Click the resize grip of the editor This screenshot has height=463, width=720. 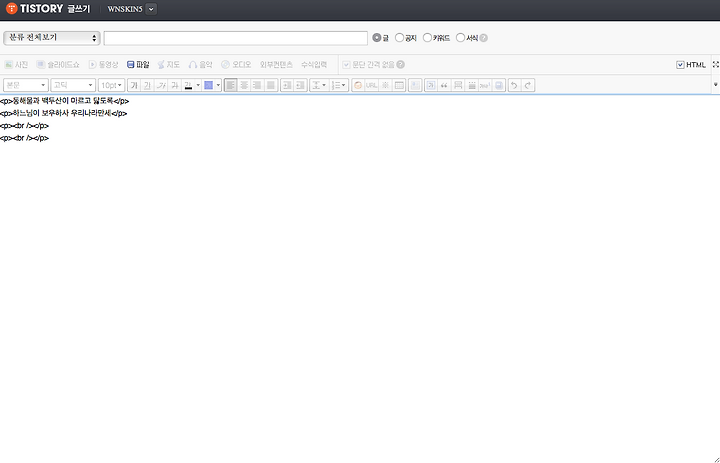pyautogui.click(x=716, y=459)
